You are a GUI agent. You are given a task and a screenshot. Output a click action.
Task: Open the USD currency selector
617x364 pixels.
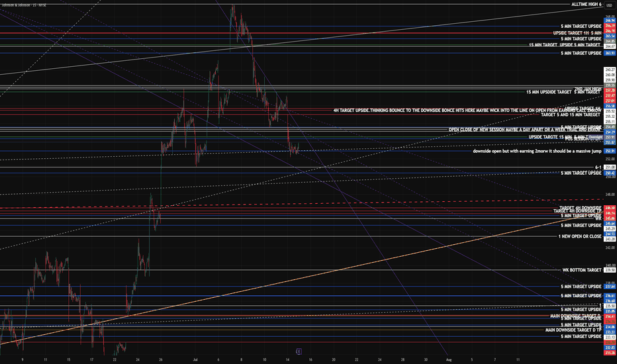pyautogui.click(x=609, y=5)
